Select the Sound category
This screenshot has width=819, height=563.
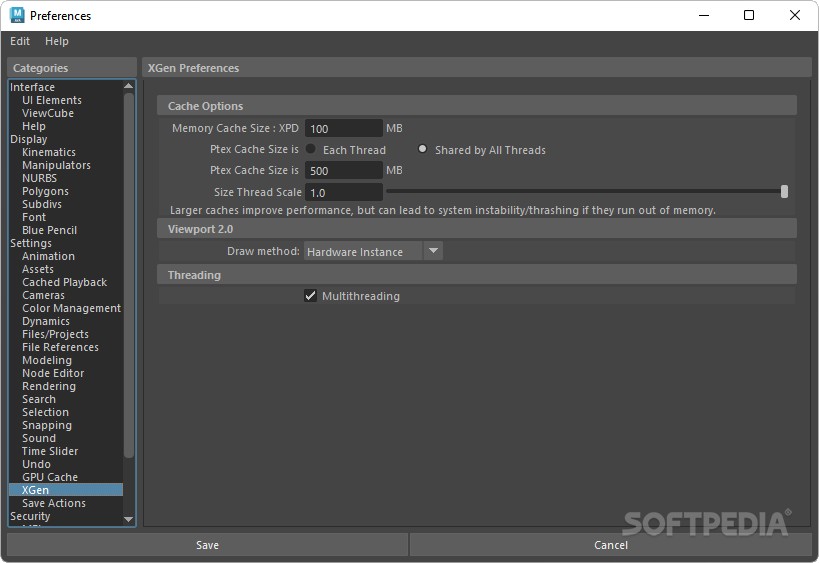click(x=39, y=438)
